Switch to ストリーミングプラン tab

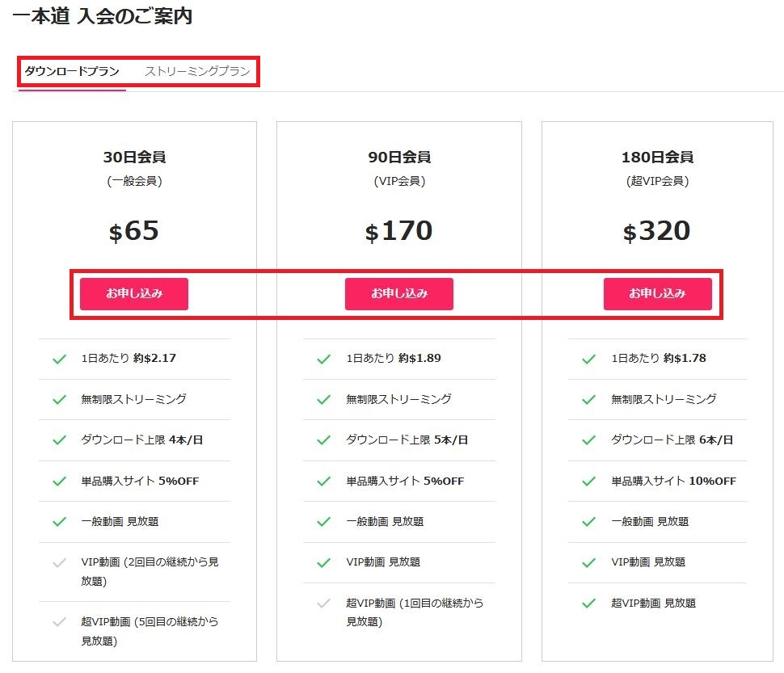pyautogui.click(x=197, y=71)
